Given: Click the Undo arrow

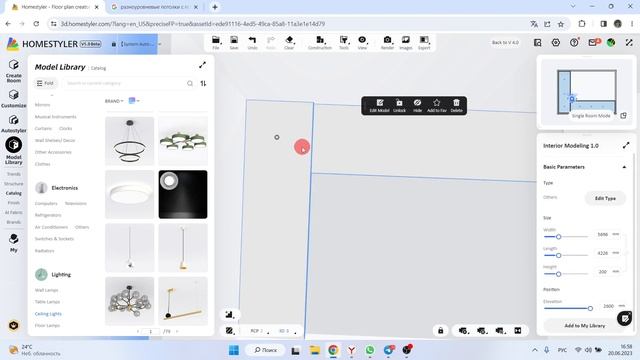Looking at the screenshot, I should click(252, 42).
